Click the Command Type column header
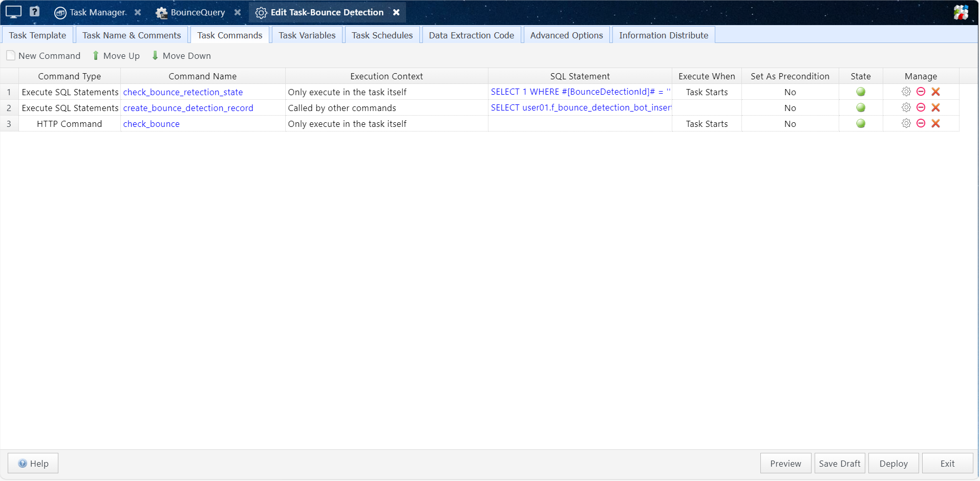Image resolution: width=980 pixels, height=481 pixels. pos(70,76)
